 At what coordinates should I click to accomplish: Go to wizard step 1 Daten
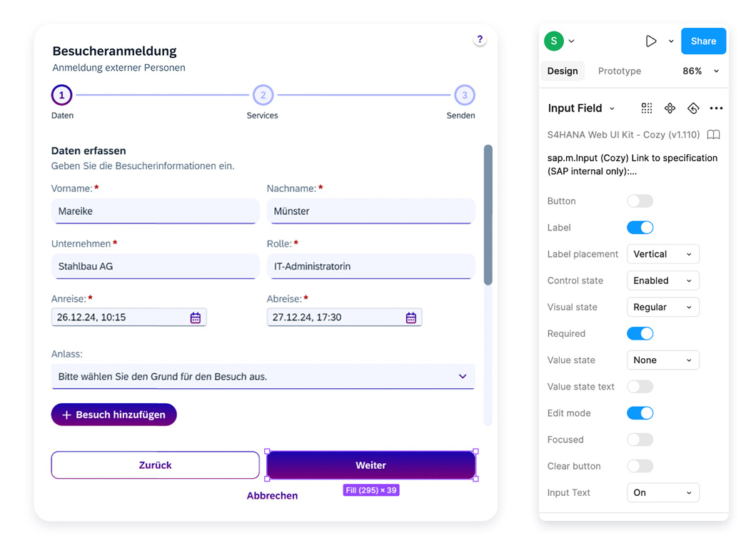(61, 95)
